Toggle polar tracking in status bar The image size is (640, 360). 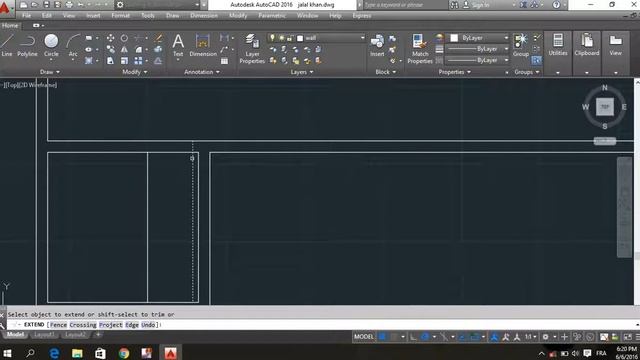pyautogui.click(x=425, y=337)
